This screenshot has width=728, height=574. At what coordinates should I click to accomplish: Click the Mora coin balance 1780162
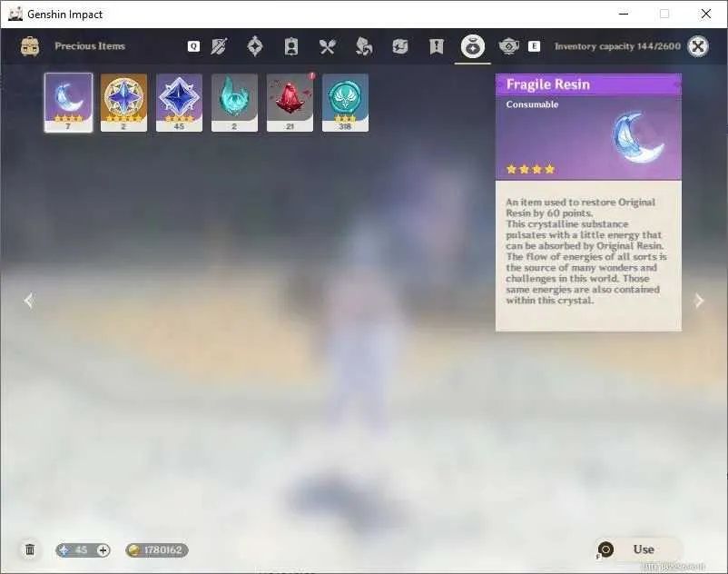(x=157, y=550)
